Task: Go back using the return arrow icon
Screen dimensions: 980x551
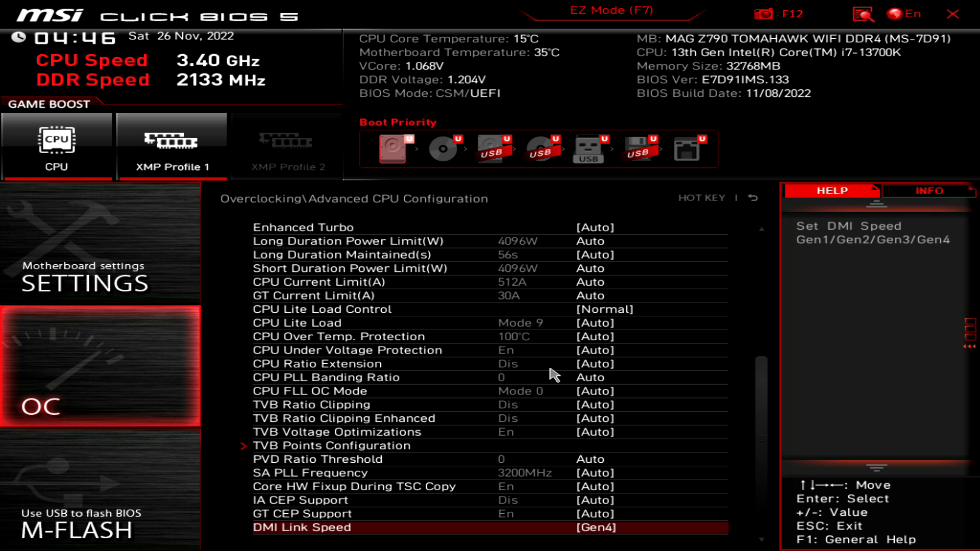Action: 753,197
